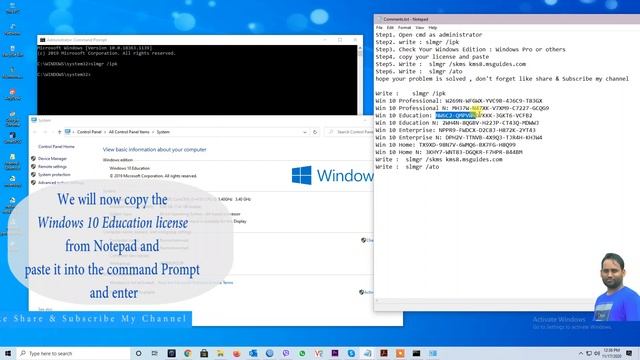Open Notepad Format menu

coord(404,28)
